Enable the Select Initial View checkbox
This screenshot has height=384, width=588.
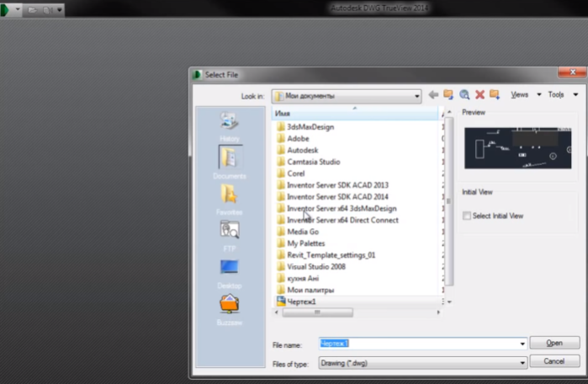467,216
